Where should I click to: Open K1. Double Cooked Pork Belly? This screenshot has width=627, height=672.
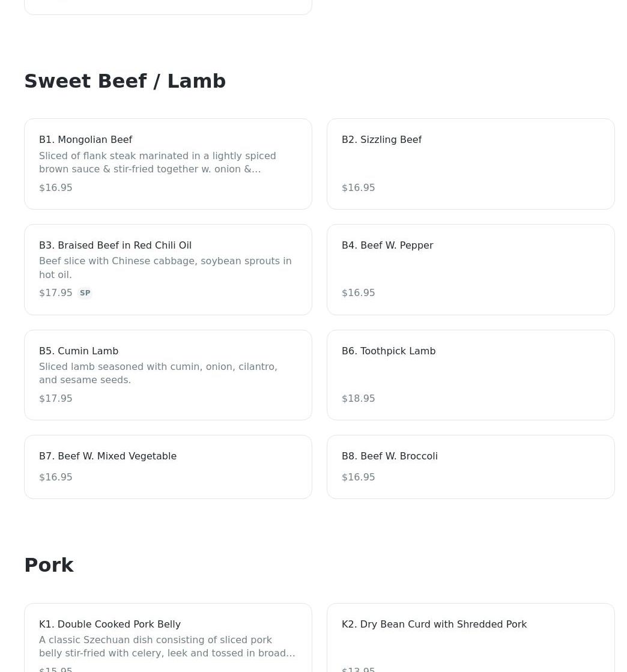168,638
